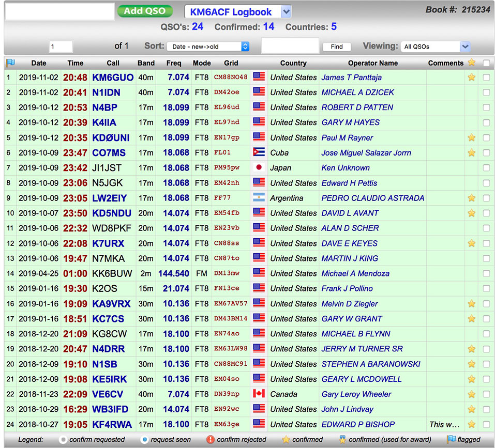Sort by the Call column header

pyautogui.click(x=113, y=63)
